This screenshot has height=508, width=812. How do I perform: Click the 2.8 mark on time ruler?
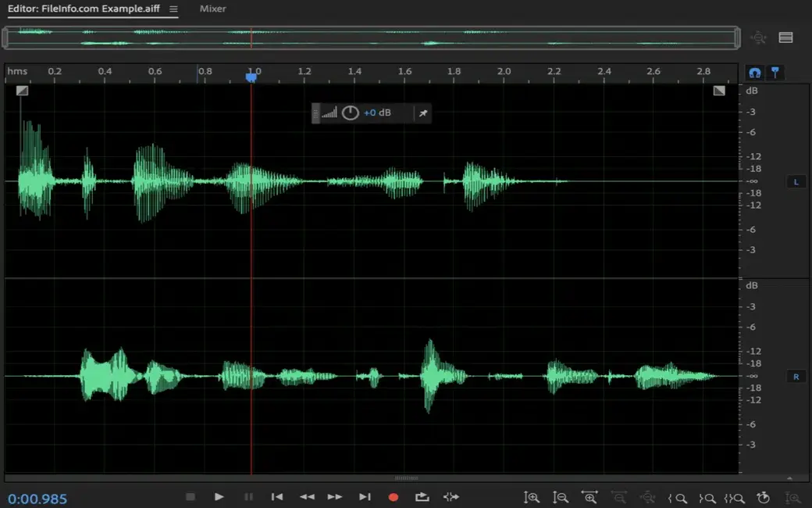703,71
